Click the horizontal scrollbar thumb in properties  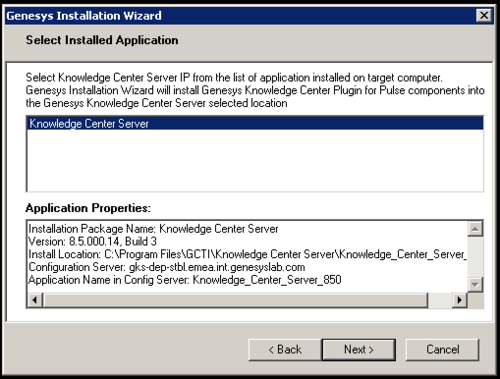click(235, 300)
